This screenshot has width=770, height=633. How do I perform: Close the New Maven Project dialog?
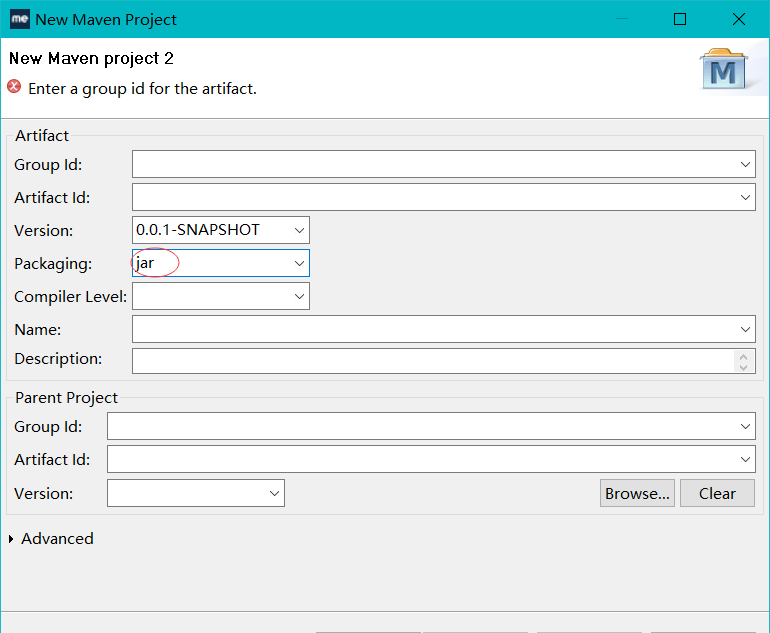pyautogui.click(x=739, y=19)
